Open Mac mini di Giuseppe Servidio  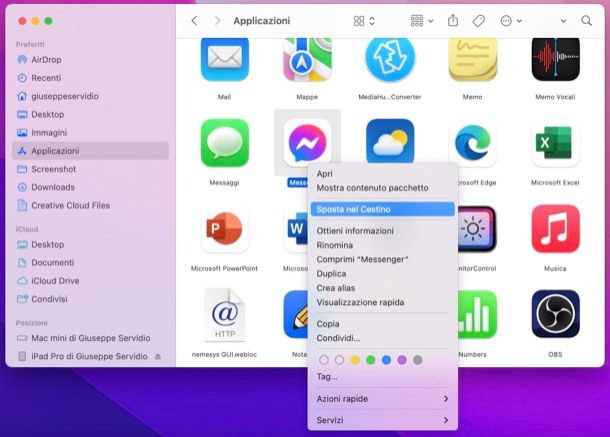coord(90,338)
